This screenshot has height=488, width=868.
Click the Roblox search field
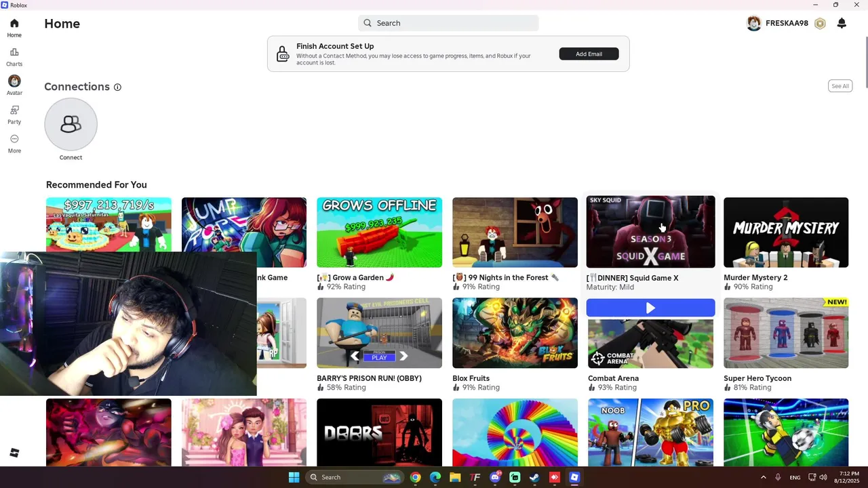point(448,23)
